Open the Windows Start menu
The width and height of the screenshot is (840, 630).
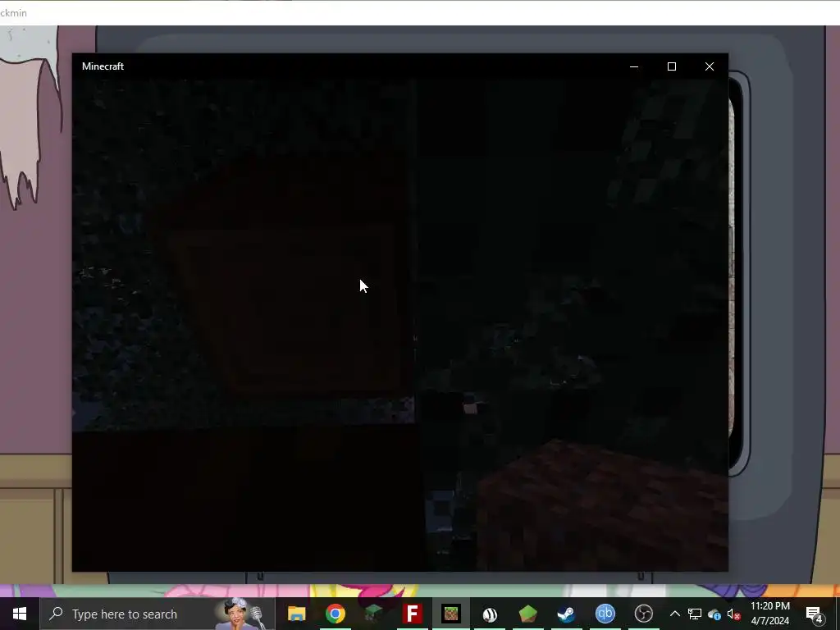[20, 614]
